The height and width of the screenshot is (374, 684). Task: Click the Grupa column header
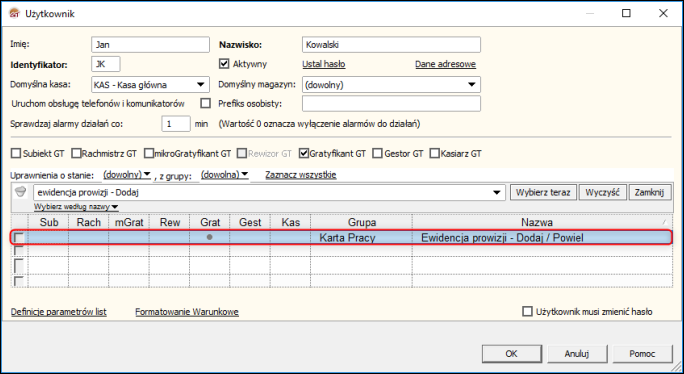362,223
